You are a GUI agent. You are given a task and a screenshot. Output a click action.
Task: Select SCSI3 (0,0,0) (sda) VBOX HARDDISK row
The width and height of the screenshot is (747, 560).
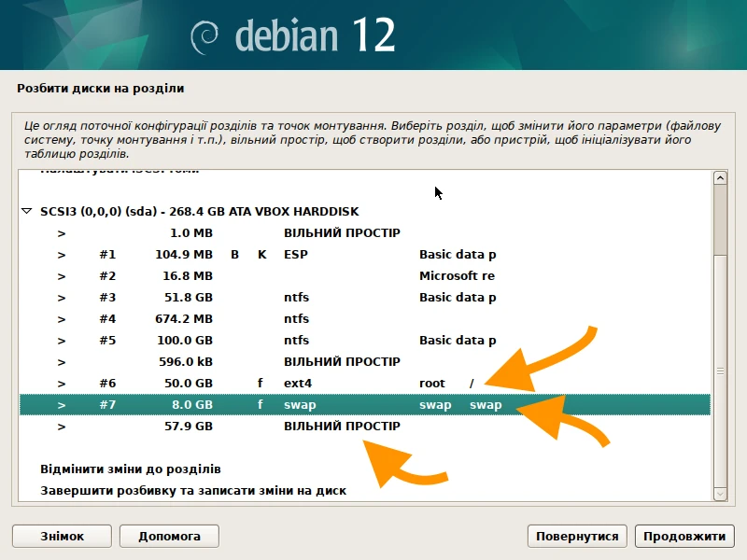365,212
